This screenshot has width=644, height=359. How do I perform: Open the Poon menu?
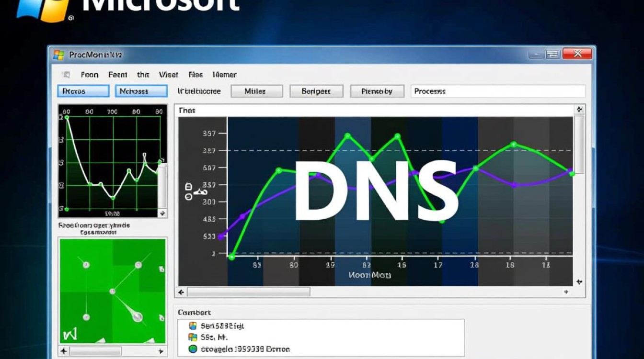click(x=89, y=75)
